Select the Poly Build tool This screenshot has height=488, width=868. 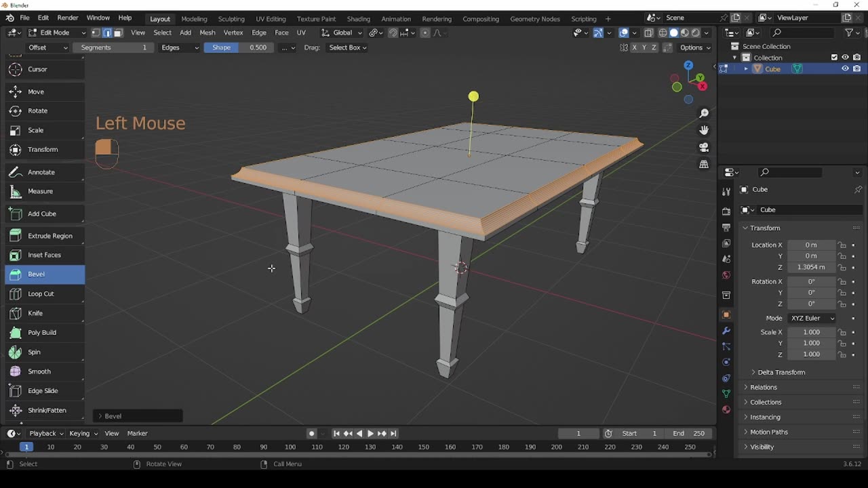[45, 332]
